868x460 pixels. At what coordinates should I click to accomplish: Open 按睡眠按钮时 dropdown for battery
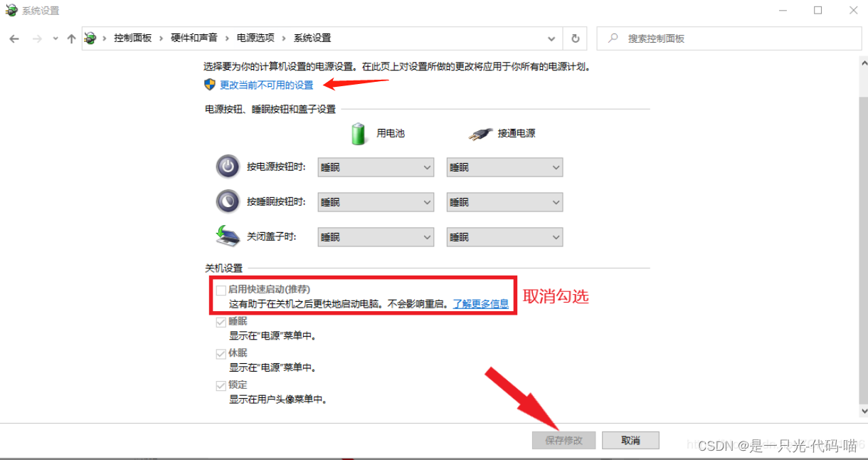click(x=376, y=202)
